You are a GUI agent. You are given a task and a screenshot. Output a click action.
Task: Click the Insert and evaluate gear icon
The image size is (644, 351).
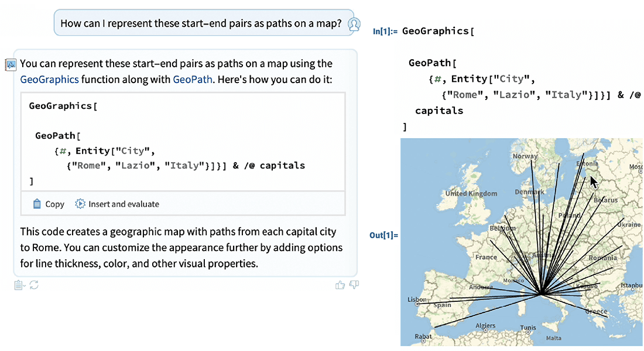click(x=80, y=204)
